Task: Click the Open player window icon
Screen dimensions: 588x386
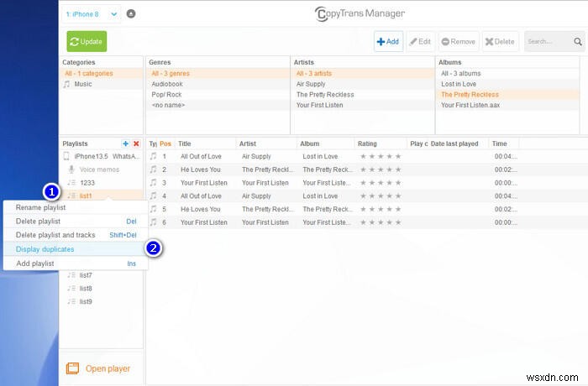Action: click(x=73, y=368)
